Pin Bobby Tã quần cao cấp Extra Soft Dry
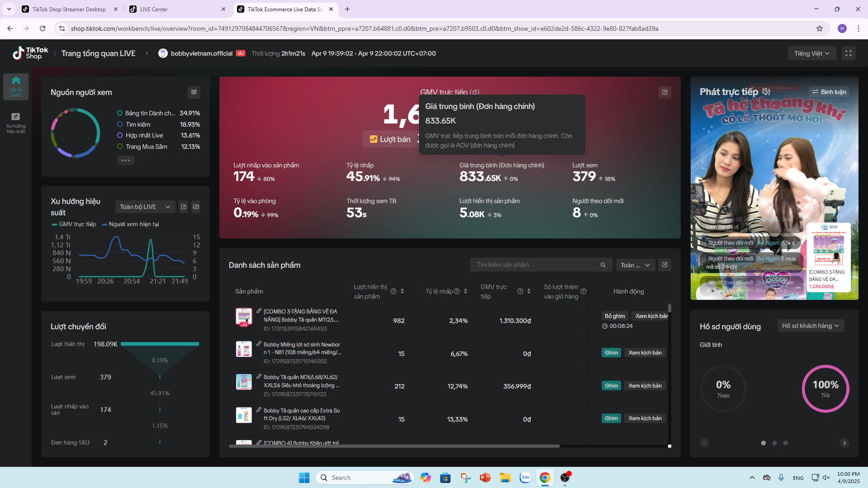The width and height of the screenshot is (868, 488). point(611,418)
